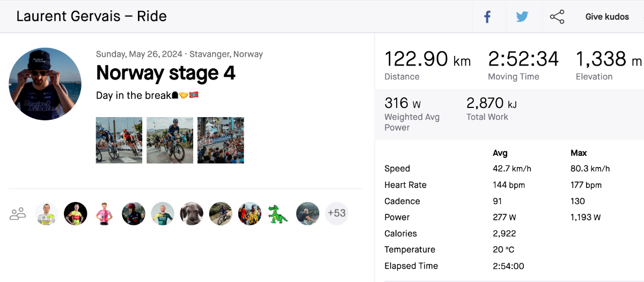Click the Norway stage 4 title
The width and height of the screenshot is (644, 282).
165,73
